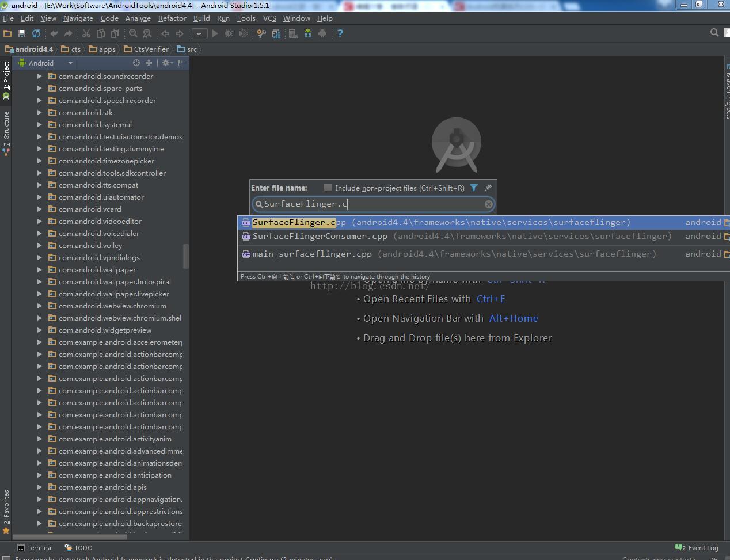Click Project panel horizontal scrollbar
This screenshot has width=730, height=560.
pos(70,536)
